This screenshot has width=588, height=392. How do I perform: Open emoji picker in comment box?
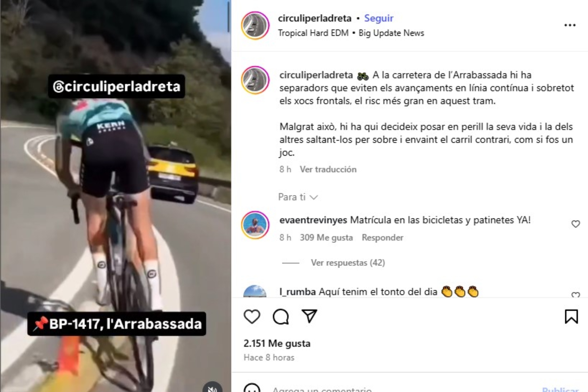coord(252,388)
